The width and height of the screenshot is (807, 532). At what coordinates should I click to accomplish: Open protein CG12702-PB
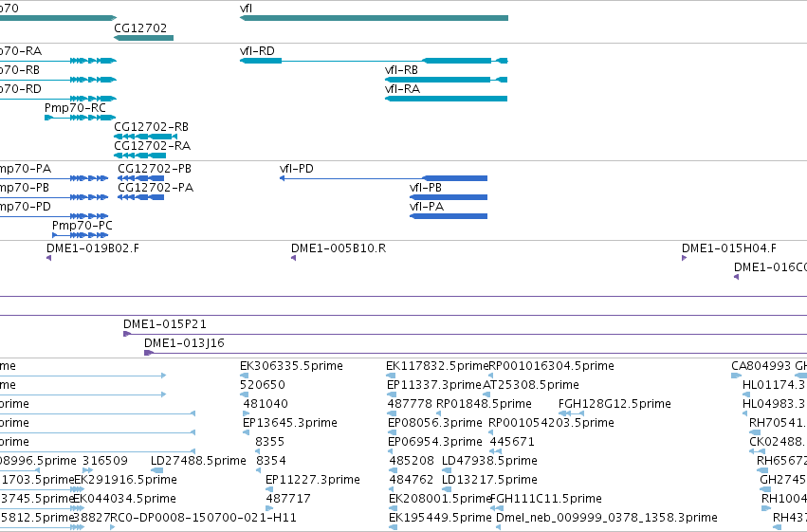[155, 169]
